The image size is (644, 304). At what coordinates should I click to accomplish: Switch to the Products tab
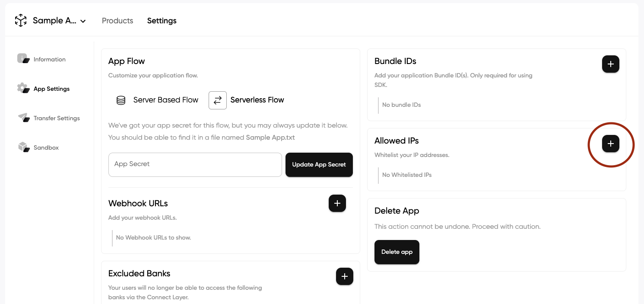pyautogui.click(x=117, y=21)
